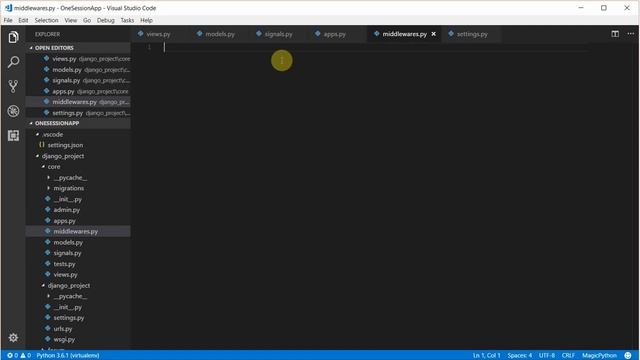Select middlewares.py in Open Editors list

(x=78, y=102)
